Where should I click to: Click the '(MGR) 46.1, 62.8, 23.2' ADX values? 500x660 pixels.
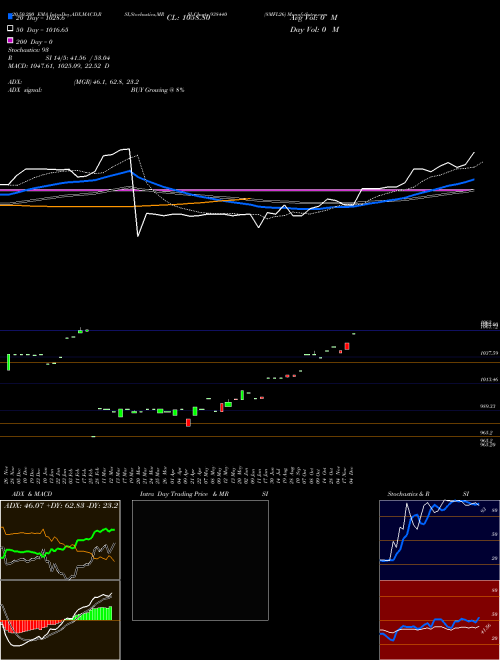pos(106,82)
